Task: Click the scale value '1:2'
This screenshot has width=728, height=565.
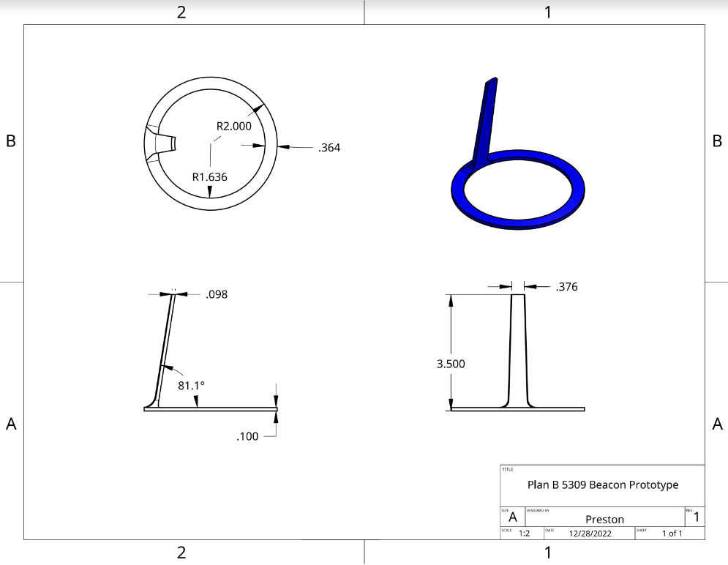Action: [524, 534]
